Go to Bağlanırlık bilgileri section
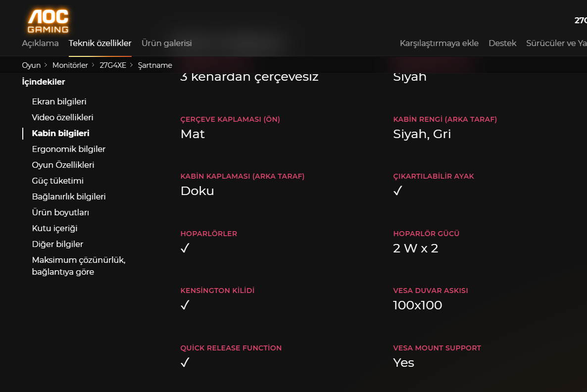This screenshot has width=587, height=392. point(69,196)
